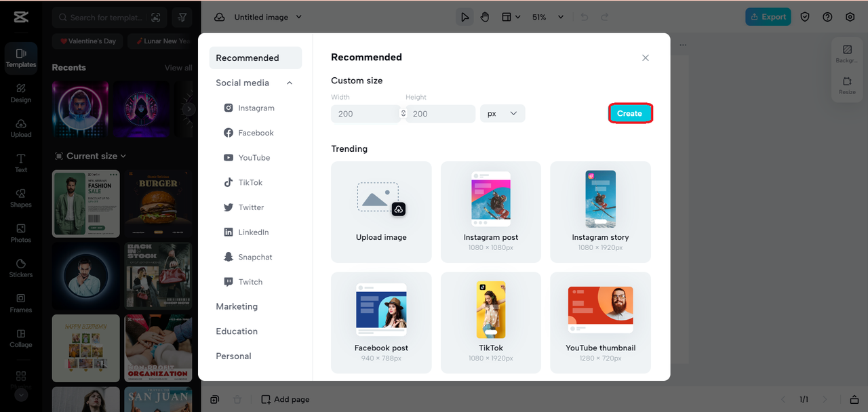Click the Valentine's Day tag
Screen dimensions: 868x412
pyautogui.click(x=87, y=41)
